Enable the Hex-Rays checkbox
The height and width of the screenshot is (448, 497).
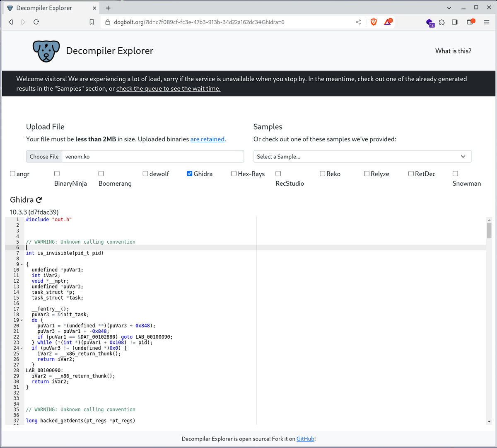(x=234, y=174)
